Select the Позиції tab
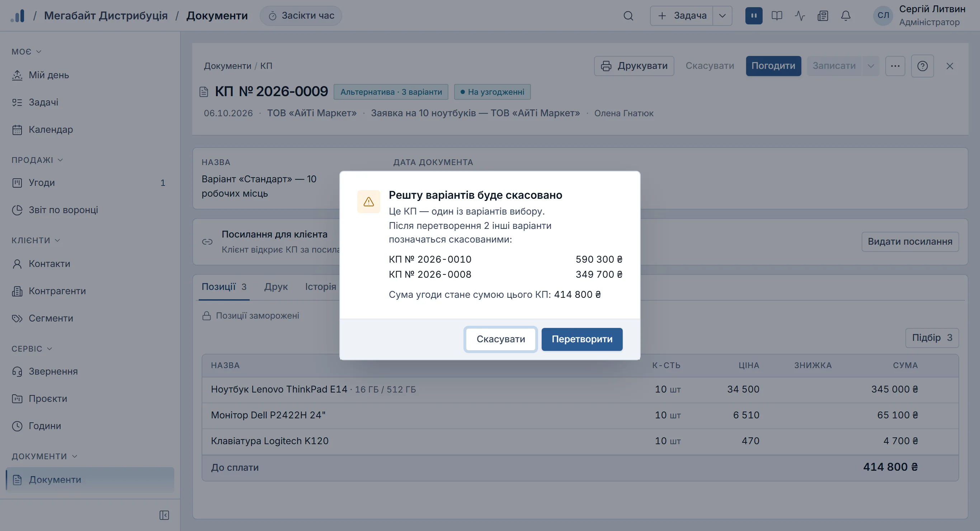Viewport: 980px width, 531px height. [224, 287]
